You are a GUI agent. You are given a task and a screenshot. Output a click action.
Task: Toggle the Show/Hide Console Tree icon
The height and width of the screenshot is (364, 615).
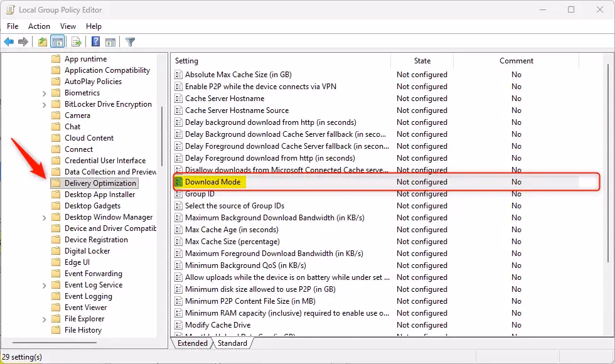[57, 41]
